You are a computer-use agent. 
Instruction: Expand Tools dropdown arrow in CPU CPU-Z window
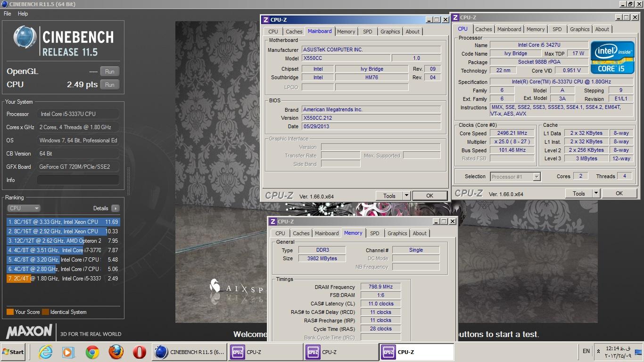point(596,193)
